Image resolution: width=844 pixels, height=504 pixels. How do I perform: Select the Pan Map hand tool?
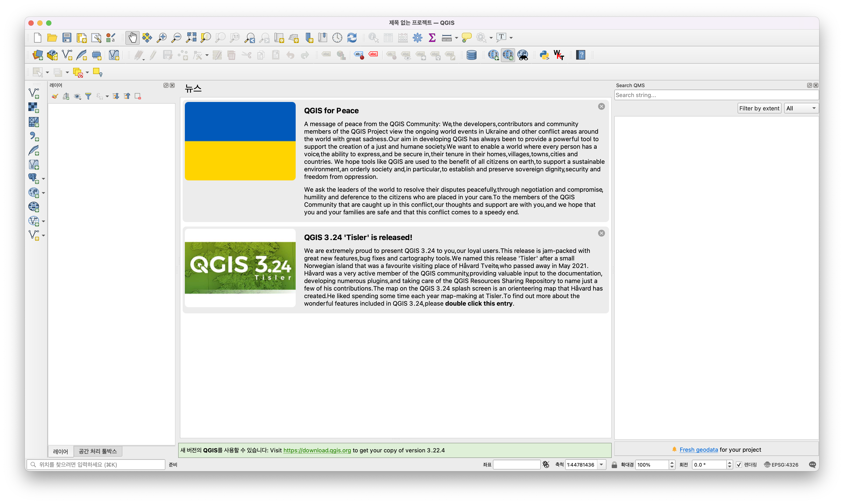click(132, 37)
